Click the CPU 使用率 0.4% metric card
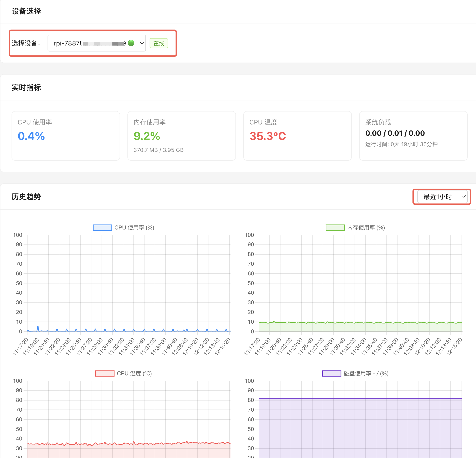The width and height of the screenshot is (476, 458). [x=66, y=136]
